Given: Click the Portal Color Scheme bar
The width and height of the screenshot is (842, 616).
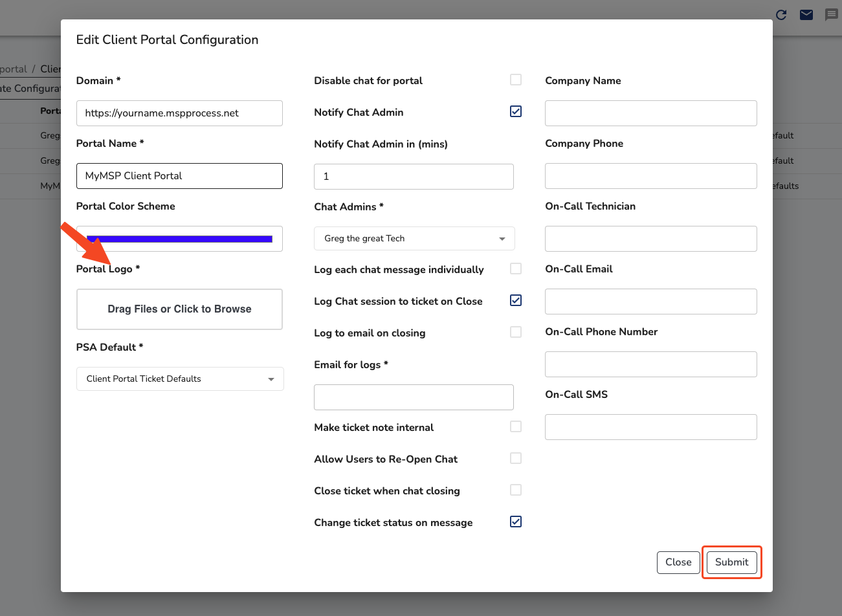Looking at the screenshot, I should (x=179, y=238).
